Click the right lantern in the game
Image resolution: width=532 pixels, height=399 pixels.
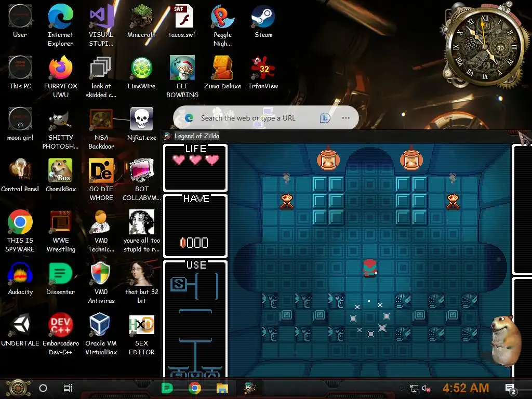point(411,158)
